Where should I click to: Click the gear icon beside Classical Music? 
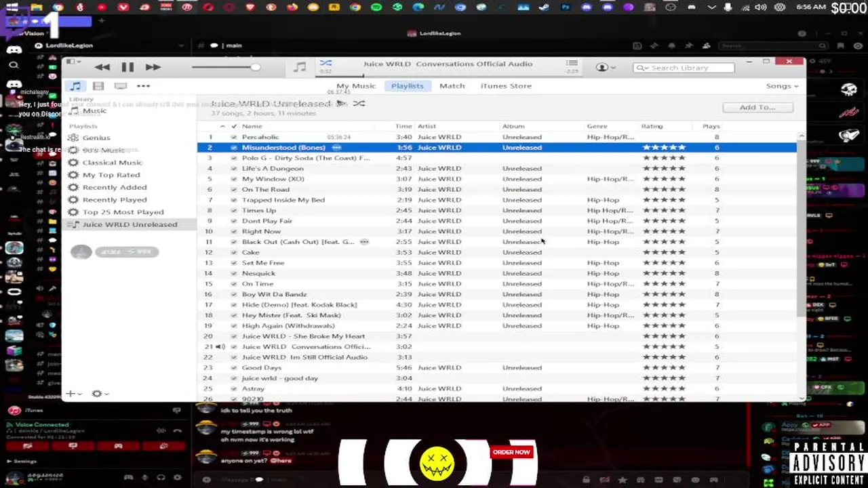[73, 163]
